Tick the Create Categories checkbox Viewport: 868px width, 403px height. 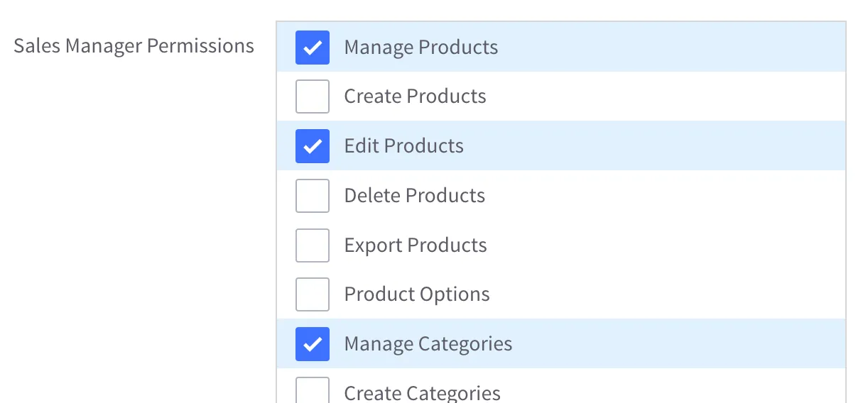point(313,392)
